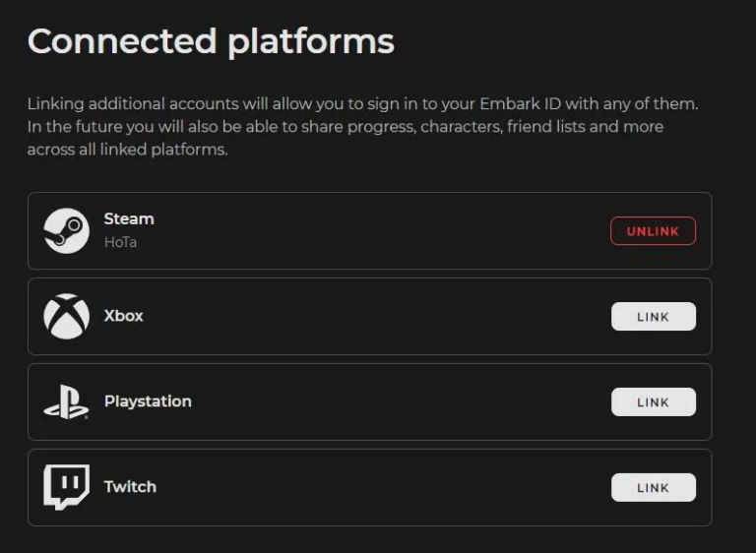Click empty space in the Playstation row

point(394,401)
